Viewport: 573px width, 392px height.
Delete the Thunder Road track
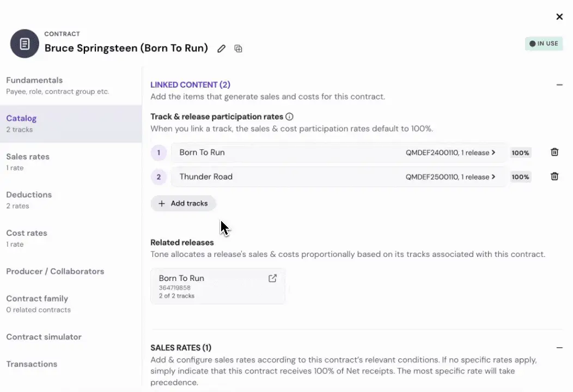pos(554,176)
